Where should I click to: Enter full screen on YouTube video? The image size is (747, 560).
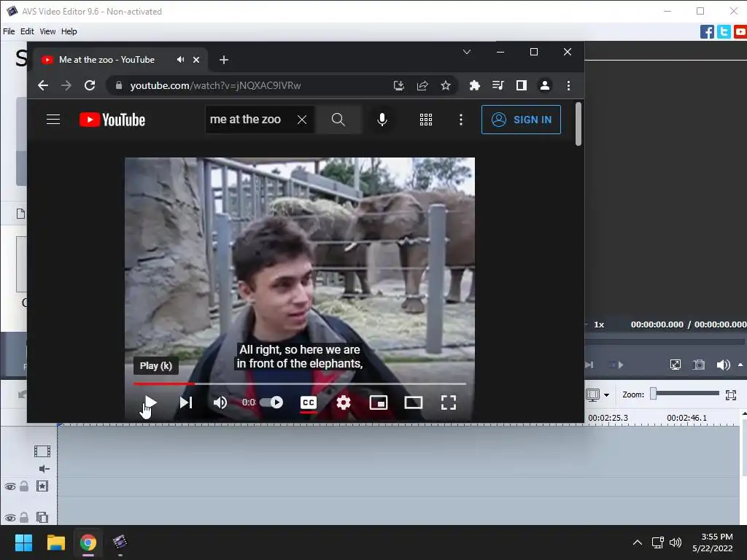[x=449, y=402]
